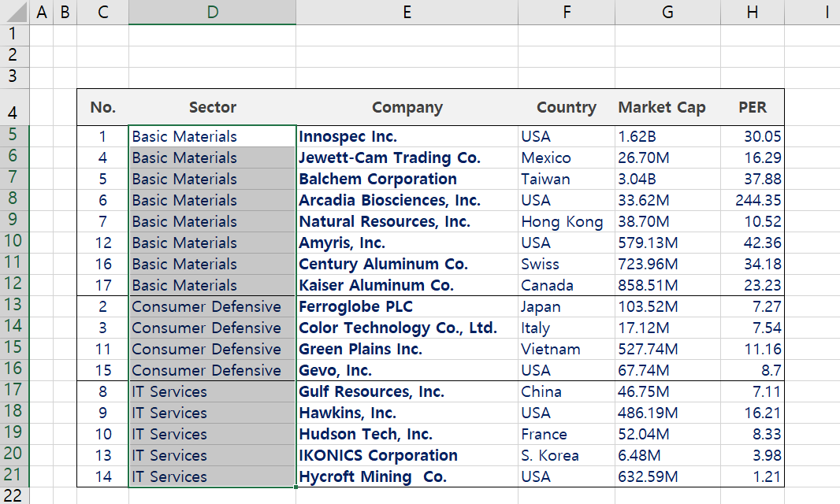Viewport: 840px width, 504px height.
Task: Click the select-all corner triangle
Action: pos(14,12)
